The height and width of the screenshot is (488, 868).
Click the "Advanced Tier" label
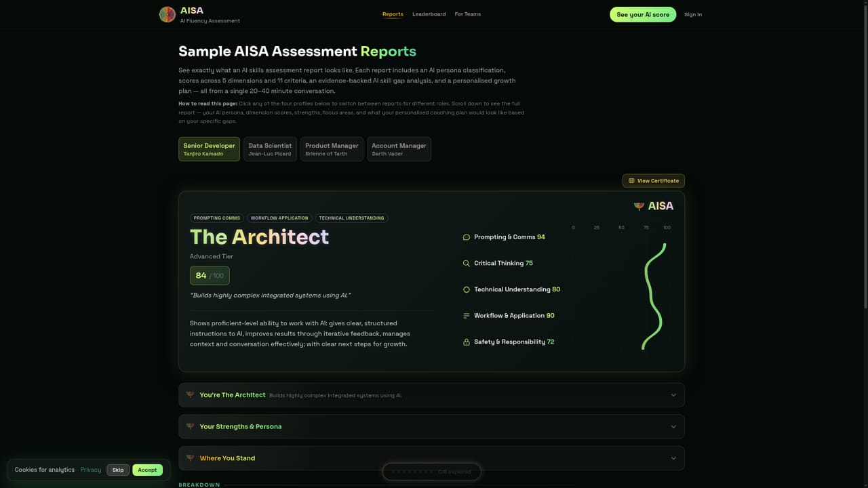tap(212, 257)
